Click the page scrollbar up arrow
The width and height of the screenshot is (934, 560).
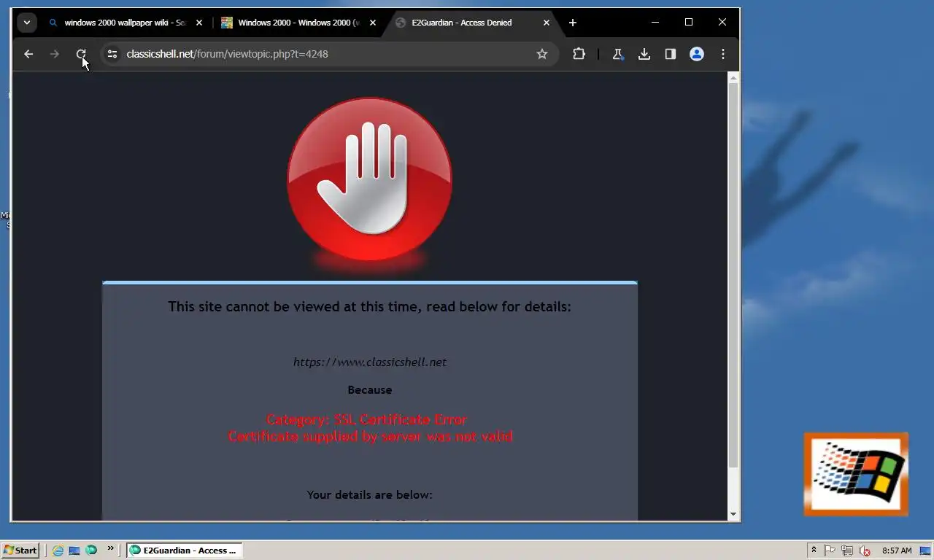[733, 78]
